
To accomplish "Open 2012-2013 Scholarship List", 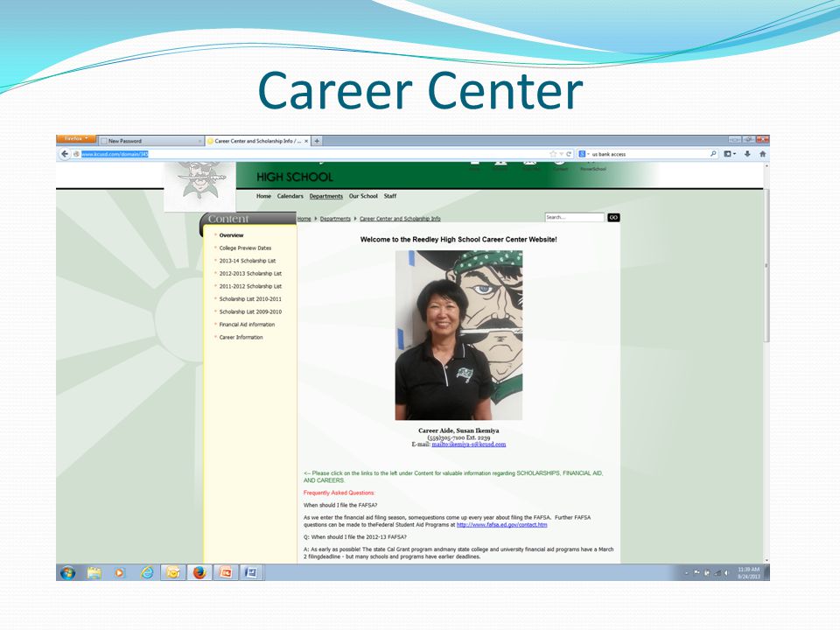I will [250, 274].
